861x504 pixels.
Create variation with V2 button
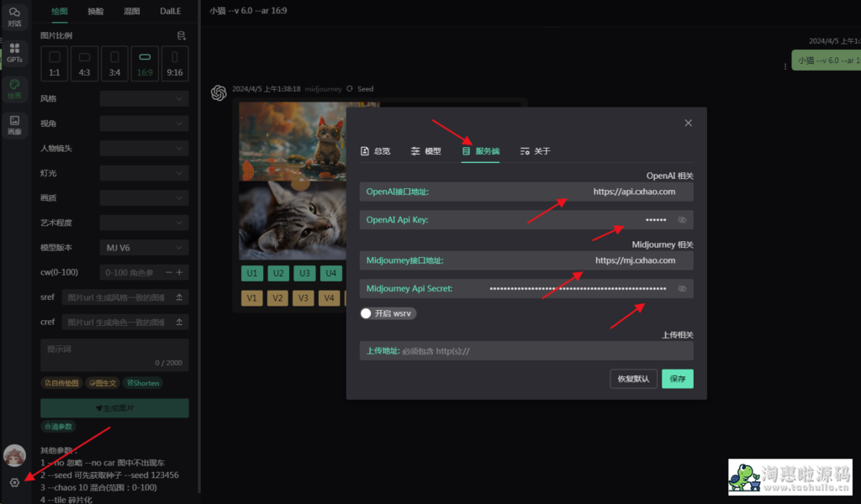click(x=277, y=298)
